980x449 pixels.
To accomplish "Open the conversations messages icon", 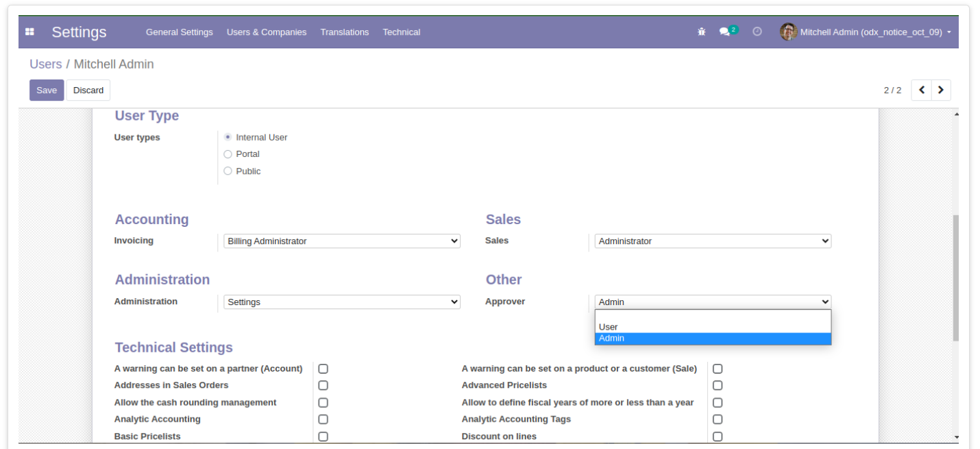I will pyautogui.click(x=724, y=32).
